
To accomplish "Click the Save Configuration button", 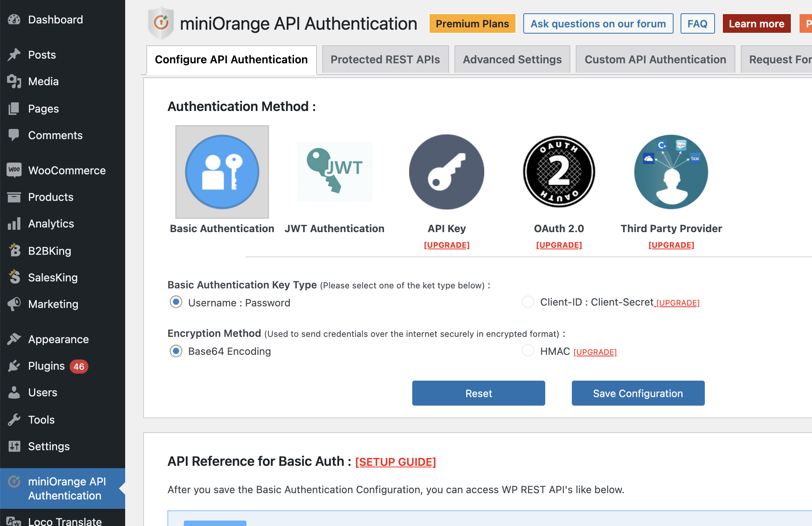I will pos(638,393).
